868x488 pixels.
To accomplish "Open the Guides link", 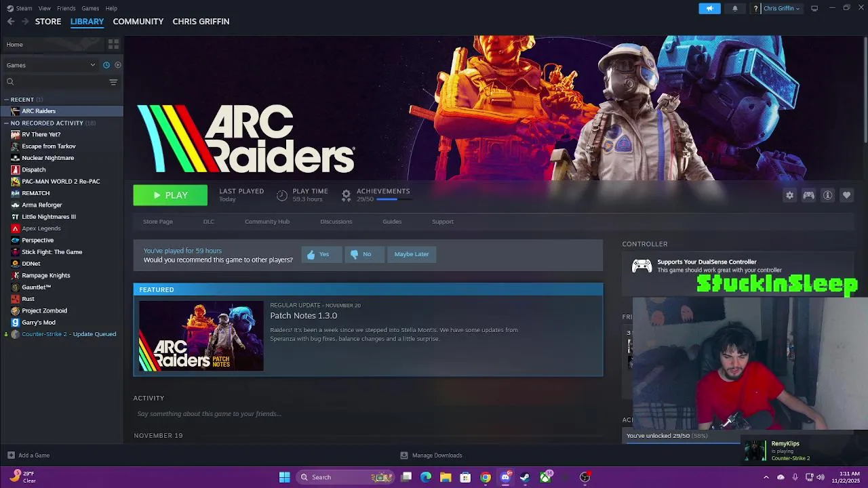I will (392, 222).
